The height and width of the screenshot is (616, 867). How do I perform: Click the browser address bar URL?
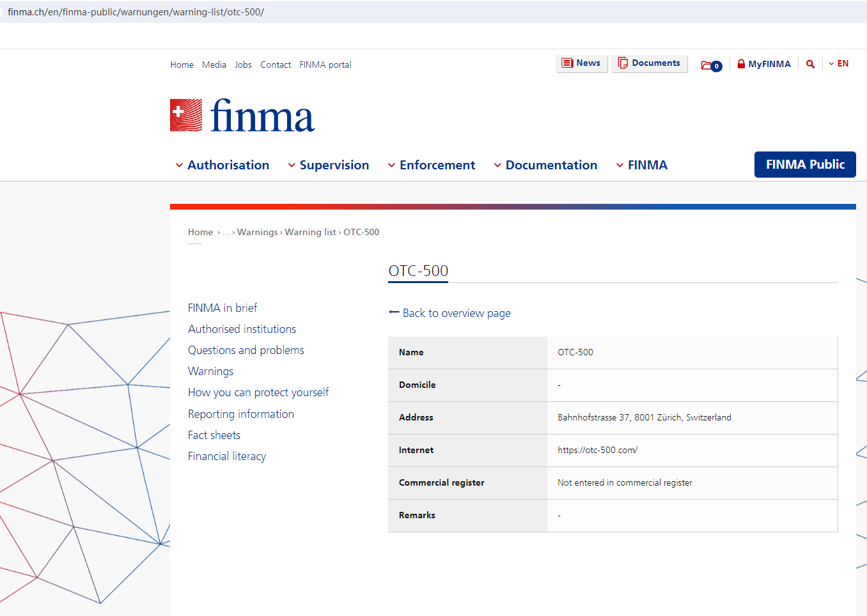[136, 12]
